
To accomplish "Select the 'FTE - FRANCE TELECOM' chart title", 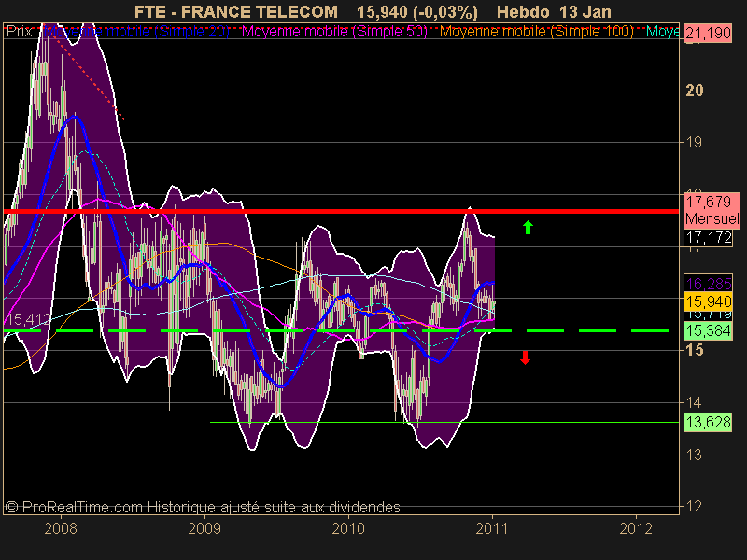I will coord(236,11).
